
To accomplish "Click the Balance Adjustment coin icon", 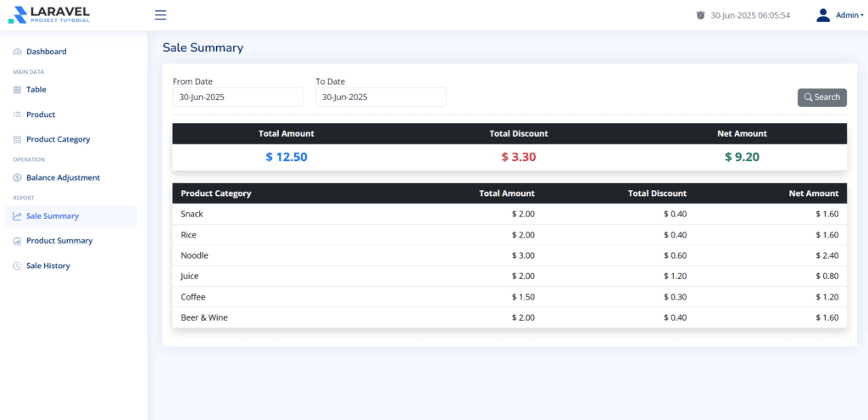I will click(17, 178).
